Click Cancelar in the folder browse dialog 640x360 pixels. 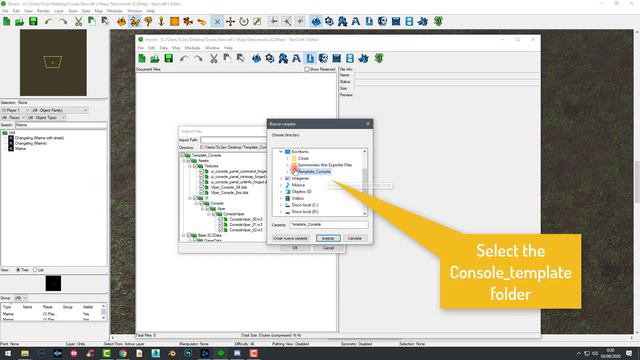(355, 238)
